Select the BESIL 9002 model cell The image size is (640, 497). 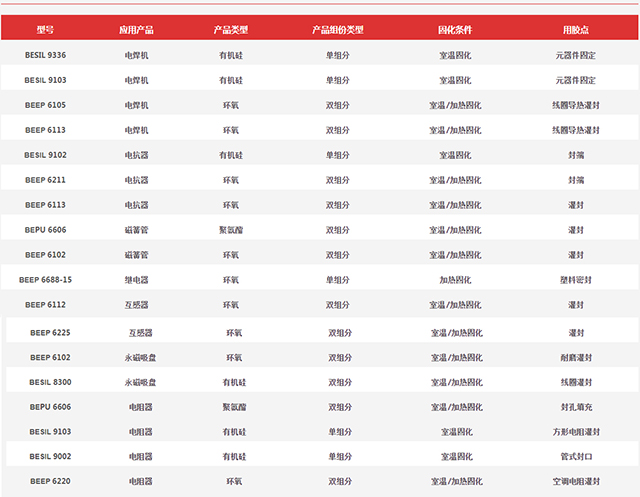pos(49,457)
